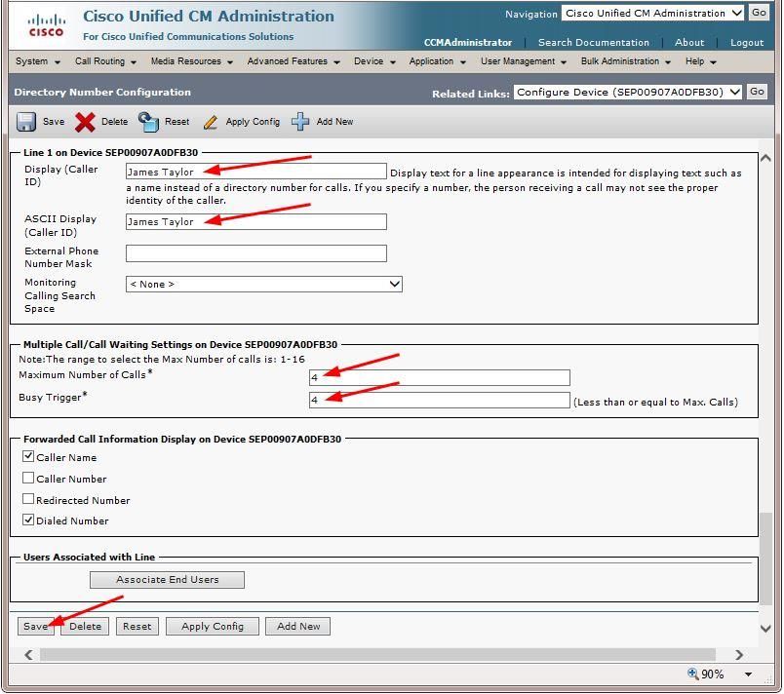The width and height of the screenshot is (784, 694).
Task: Click the Maximum Number of Calls field
Action: pyautogui.click(x=440, y=377)
